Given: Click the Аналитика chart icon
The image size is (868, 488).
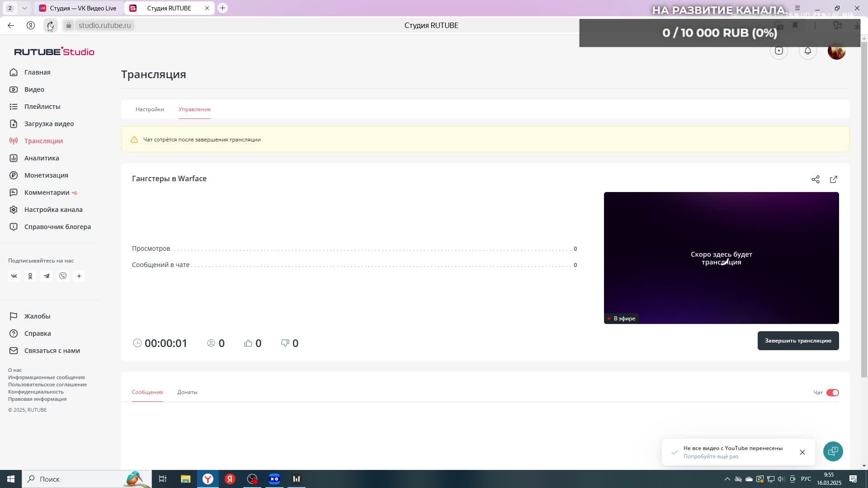Looking at the screenshot, I should click(14, 158).
